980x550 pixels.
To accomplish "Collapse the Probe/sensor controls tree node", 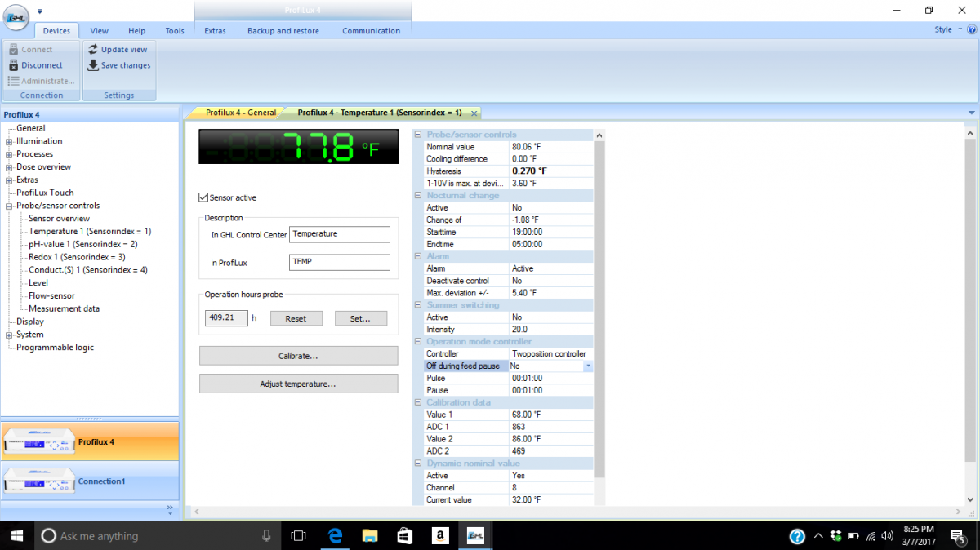I will click(9, 206).
